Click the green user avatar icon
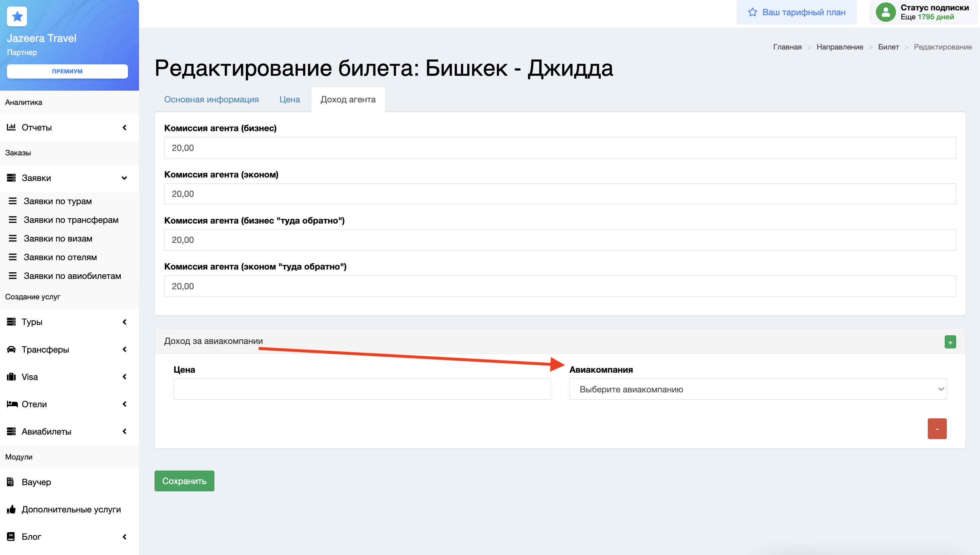The height and width of the screenshot is (555, 980). click(886, 12)
